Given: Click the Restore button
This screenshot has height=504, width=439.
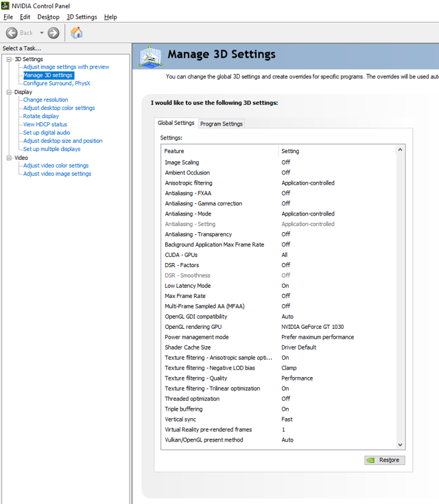Looking at the screenshot, I should pos(384,460).
